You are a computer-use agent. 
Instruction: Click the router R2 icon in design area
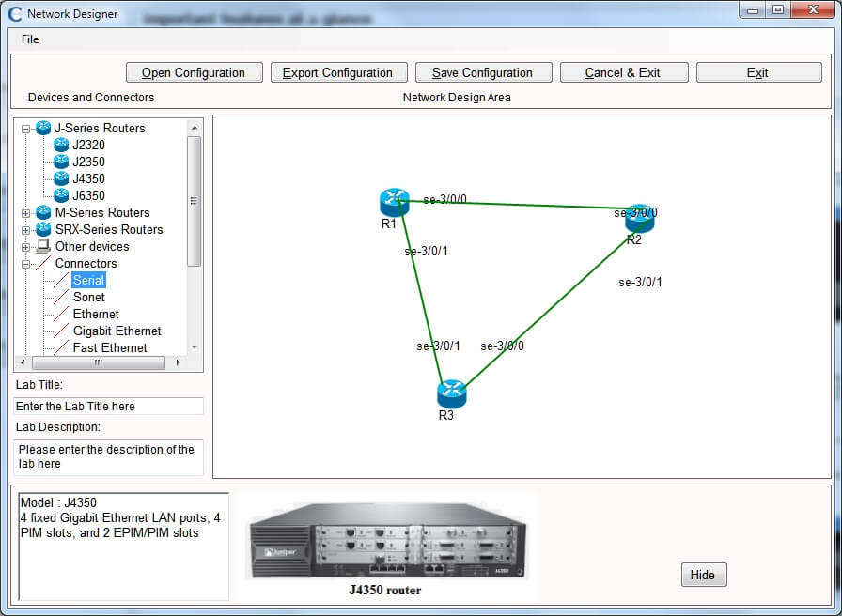pyautogui.click(x=640, y=216)
